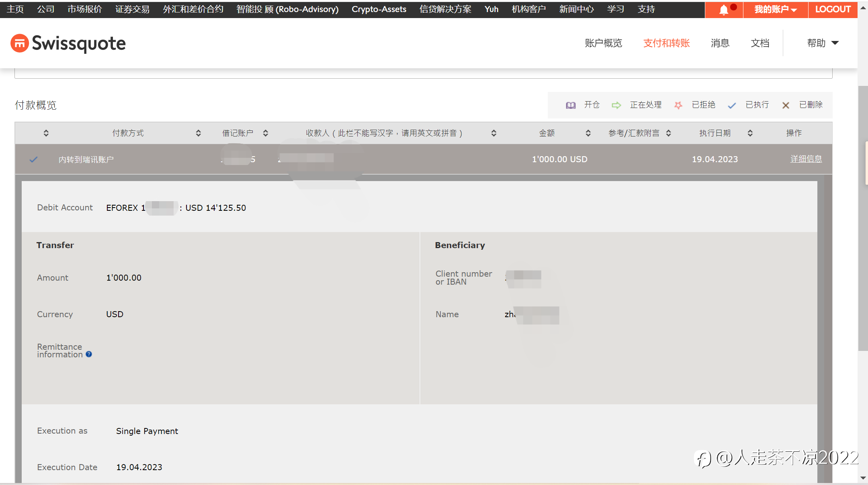Click the open book icon in legend
Screen dimensions: 868x485
click(x=571, y=105)
